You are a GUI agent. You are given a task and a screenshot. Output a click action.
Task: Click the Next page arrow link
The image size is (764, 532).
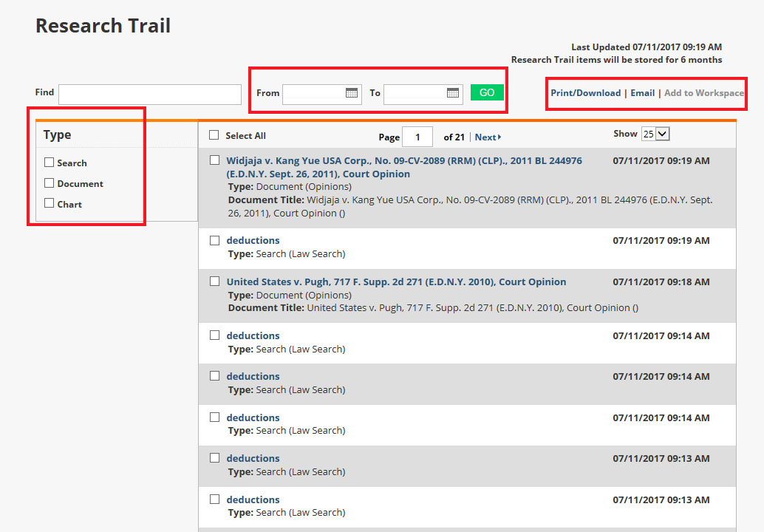point(488,137)
